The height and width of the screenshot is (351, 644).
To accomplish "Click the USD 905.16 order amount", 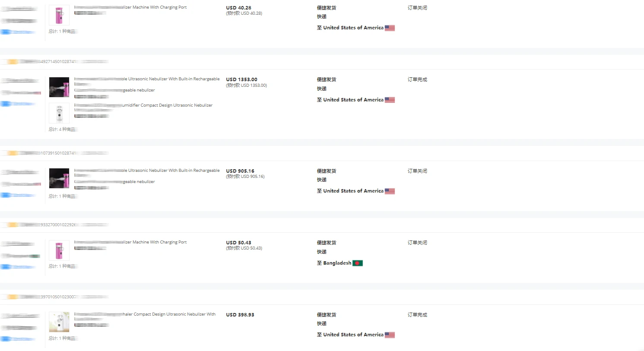I will point(240,171).
